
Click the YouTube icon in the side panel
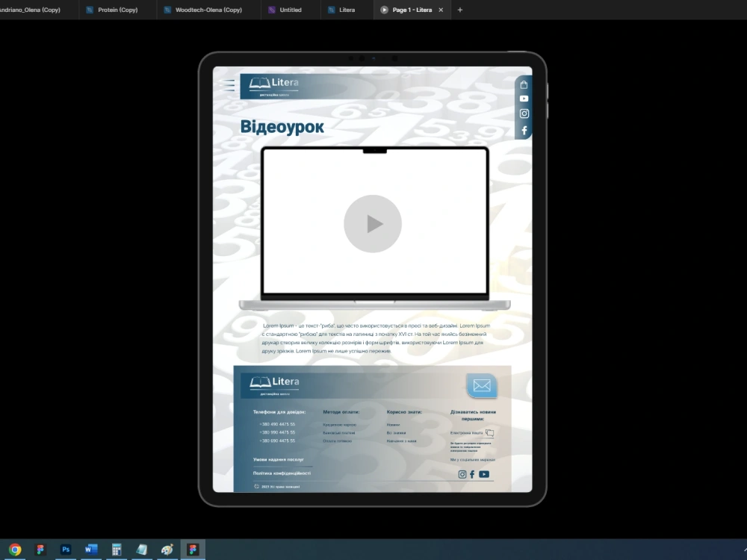coord(524,99)
